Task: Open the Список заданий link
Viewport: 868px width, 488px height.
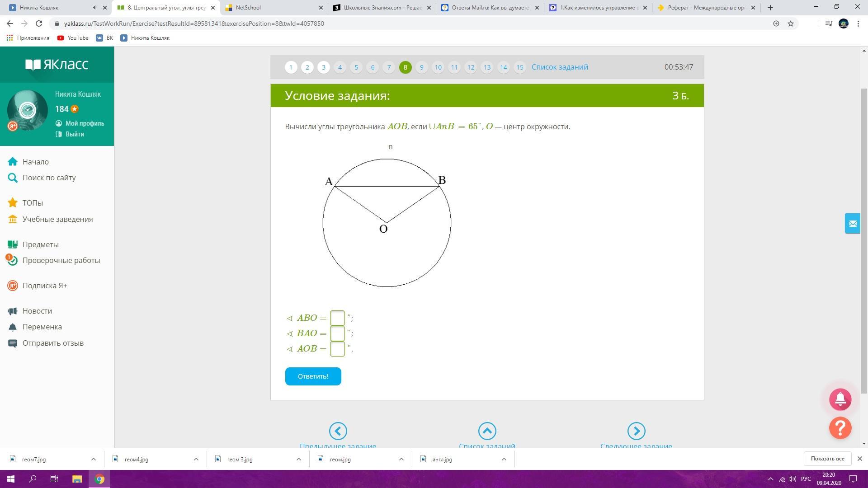Action: (x=560, y=67)
